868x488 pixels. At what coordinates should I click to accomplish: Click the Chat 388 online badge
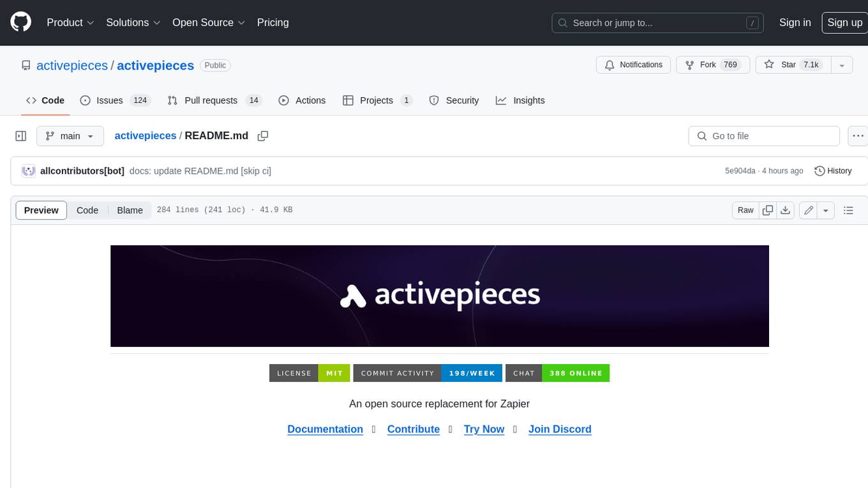click(x=557, y=373)
